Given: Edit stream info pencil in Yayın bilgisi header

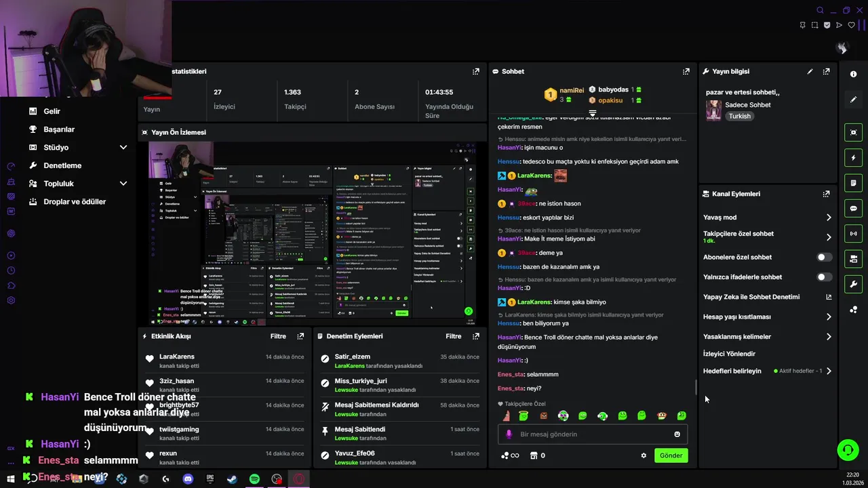Looking at the screenshot, I should click(810, 71).
